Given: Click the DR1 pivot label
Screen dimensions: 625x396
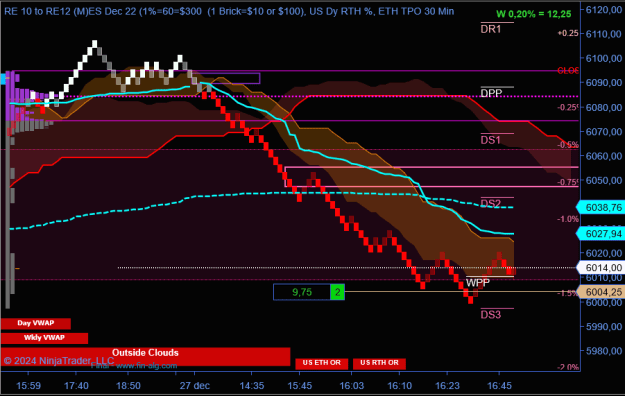Looking at the screenshot, I should pos(491,29).
